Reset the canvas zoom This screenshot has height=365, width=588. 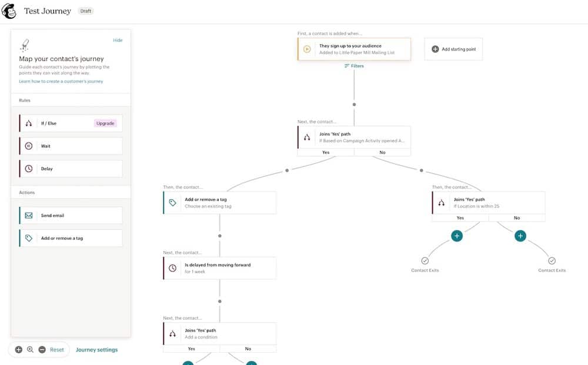pyautogui.click(x=57, y=350)
